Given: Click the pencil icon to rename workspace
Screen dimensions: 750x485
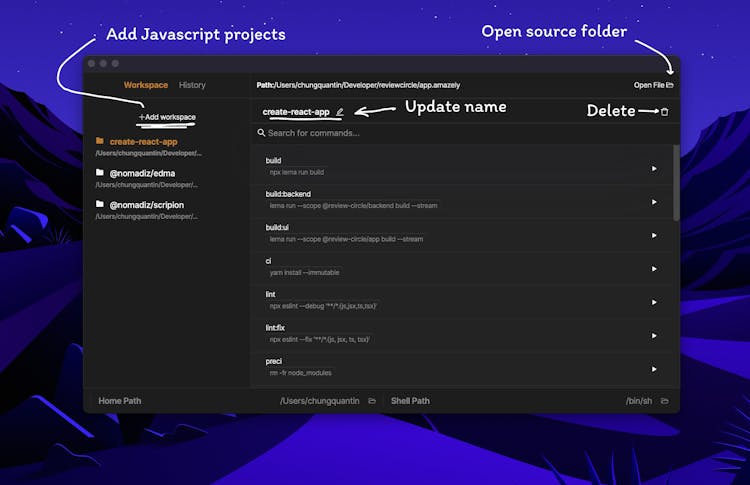Looking at the screenshot, I should point(340,112).
